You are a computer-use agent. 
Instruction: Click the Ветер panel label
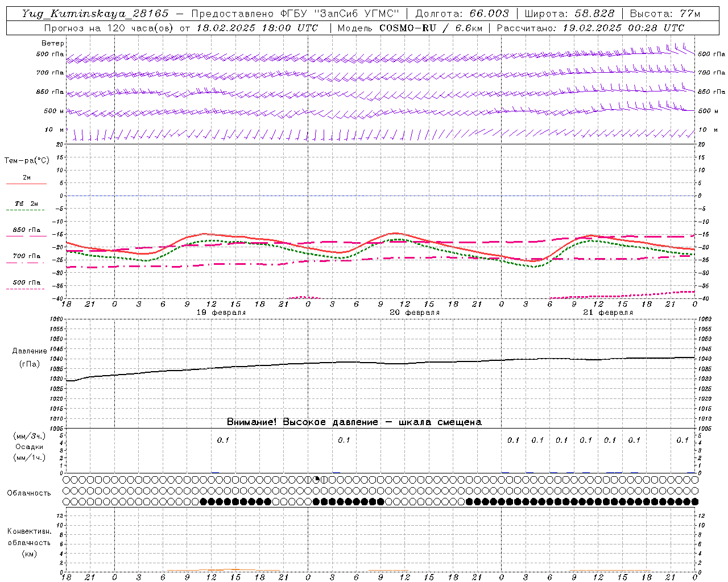(53, 43)
